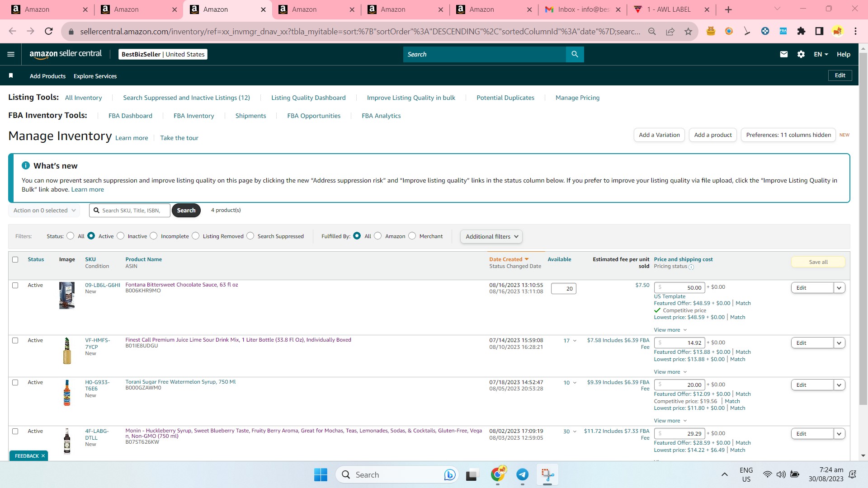Click the Take the tour link
The height and width of the screenshot is (488, 868).
pyautogui.click(x=179, y=138)
